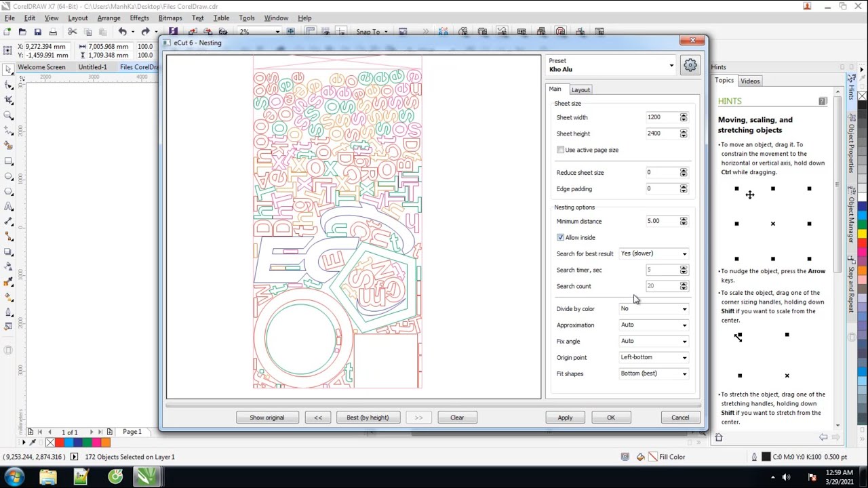Screen dimensions: 868x488
Task: Select the Pick tool in toolbox
Action: tap(8, 70)
